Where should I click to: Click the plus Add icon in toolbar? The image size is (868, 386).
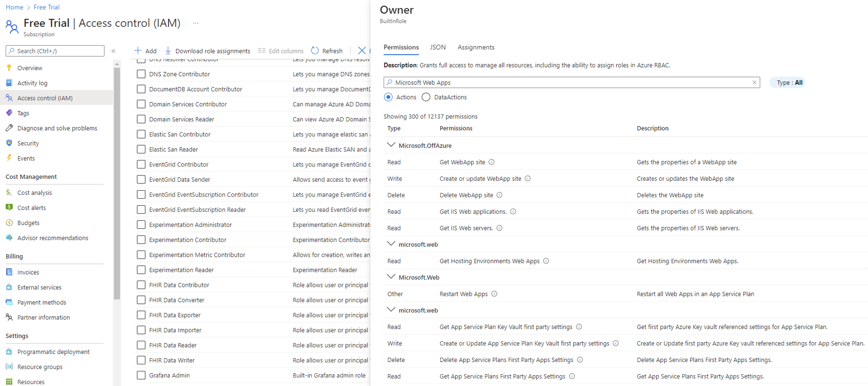coord(138,50)
